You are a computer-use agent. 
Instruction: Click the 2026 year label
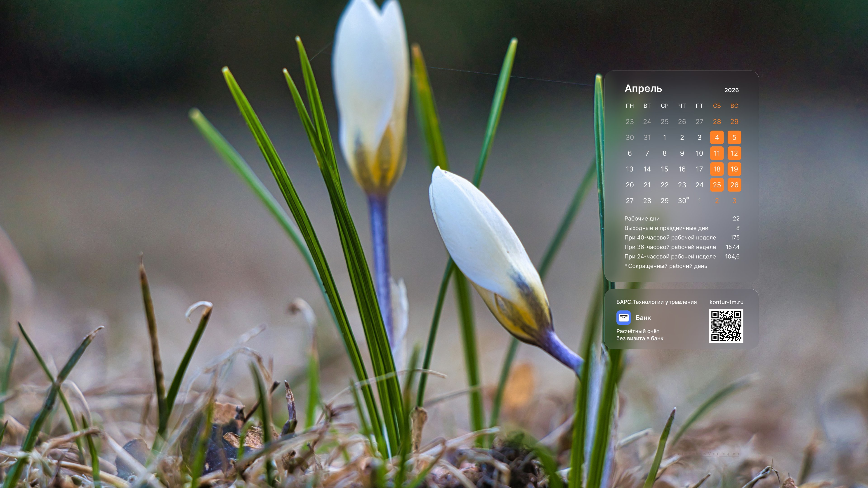(x=731, y=90)
